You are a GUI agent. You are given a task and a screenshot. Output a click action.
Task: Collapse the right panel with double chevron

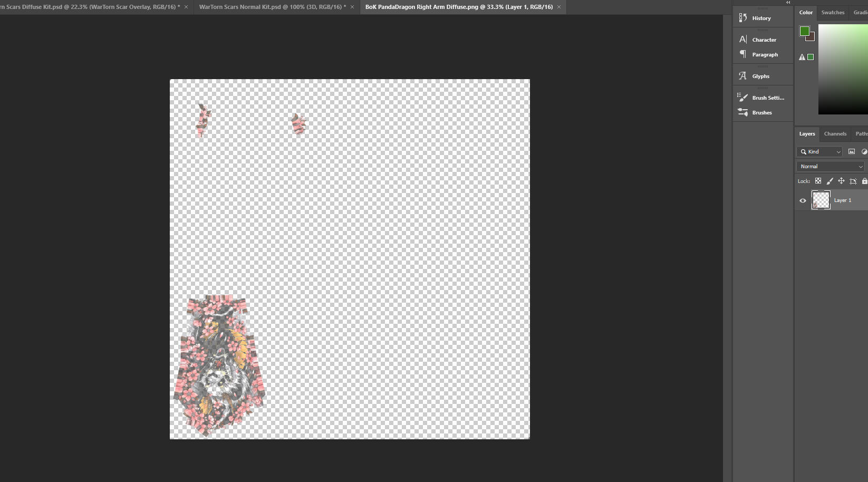pyautogui.click(x=788, y=3)
